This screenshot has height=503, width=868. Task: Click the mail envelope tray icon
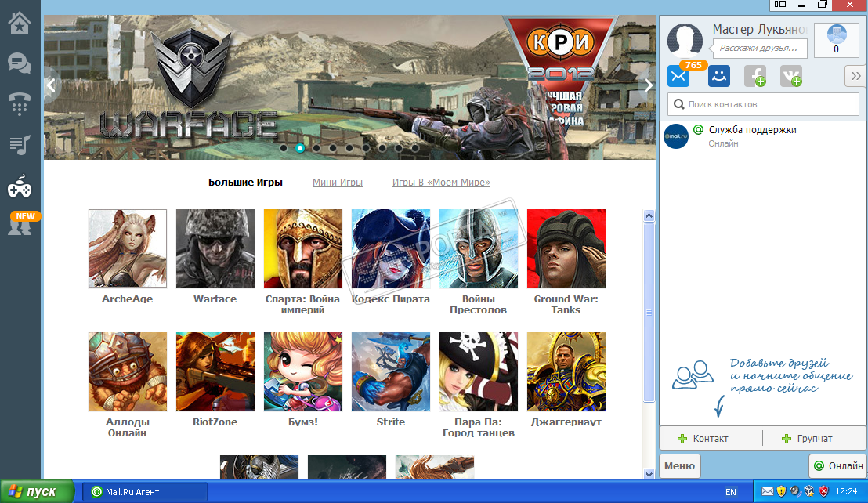tap(767, 490)
